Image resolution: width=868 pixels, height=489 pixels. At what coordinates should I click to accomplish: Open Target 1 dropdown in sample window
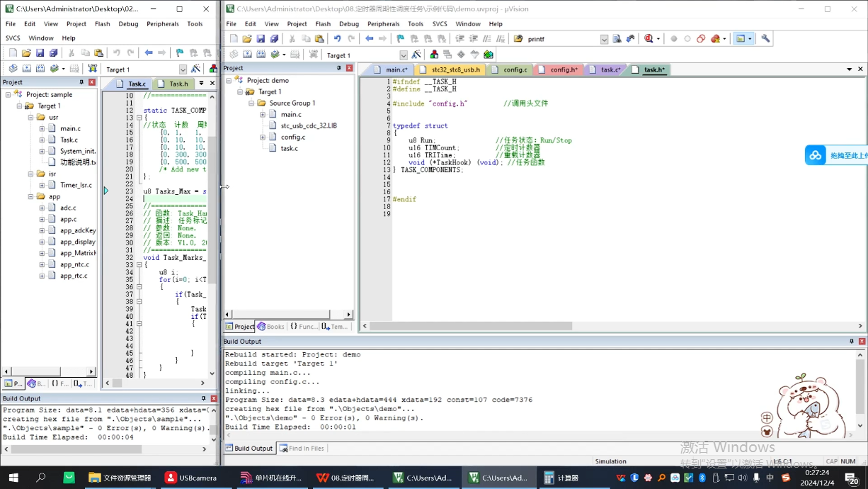(183, 69)
